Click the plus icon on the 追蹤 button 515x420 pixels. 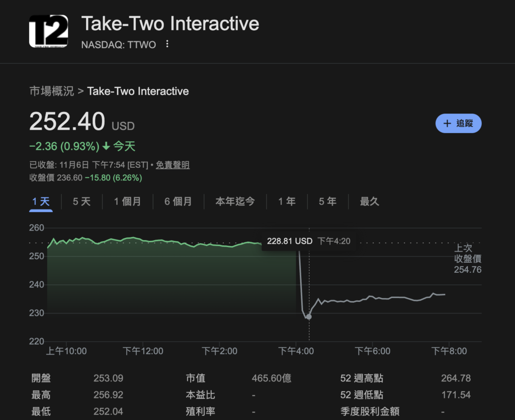(x=447, y=123)
